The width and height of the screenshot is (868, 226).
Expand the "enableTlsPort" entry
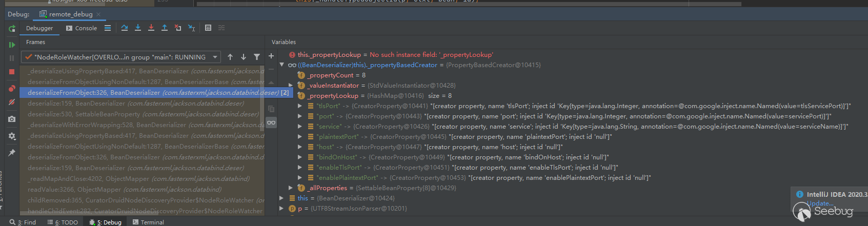pyautogui.click(x=300, y=167)
